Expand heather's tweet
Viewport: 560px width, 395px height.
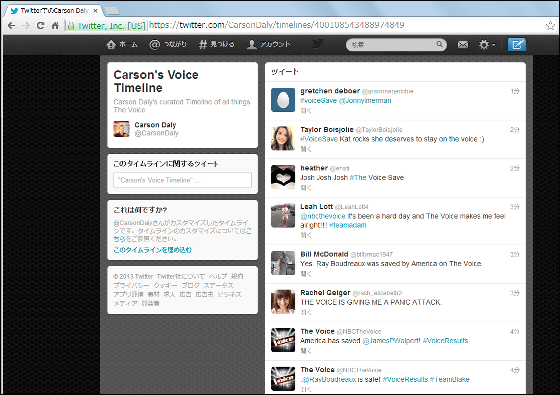tap(306, 188)
